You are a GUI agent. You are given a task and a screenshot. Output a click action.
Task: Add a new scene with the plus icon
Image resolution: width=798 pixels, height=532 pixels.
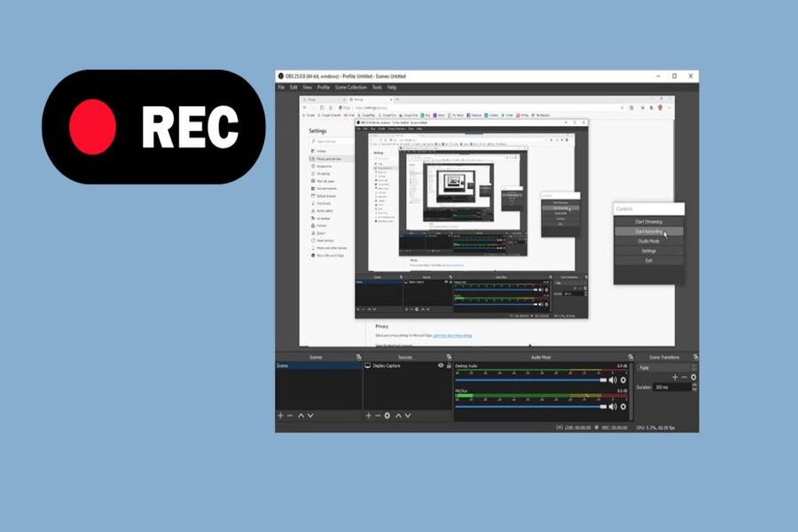point(280,415)
